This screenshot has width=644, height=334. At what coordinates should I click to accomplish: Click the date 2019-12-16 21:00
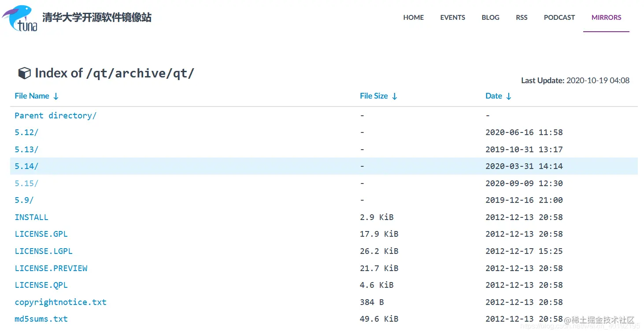[x=524, y=200]
